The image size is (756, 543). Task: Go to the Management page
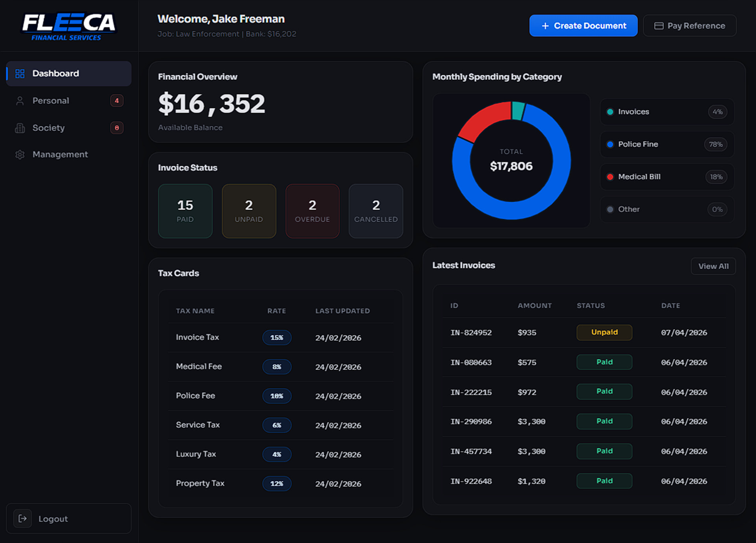[x=60, y=155]
